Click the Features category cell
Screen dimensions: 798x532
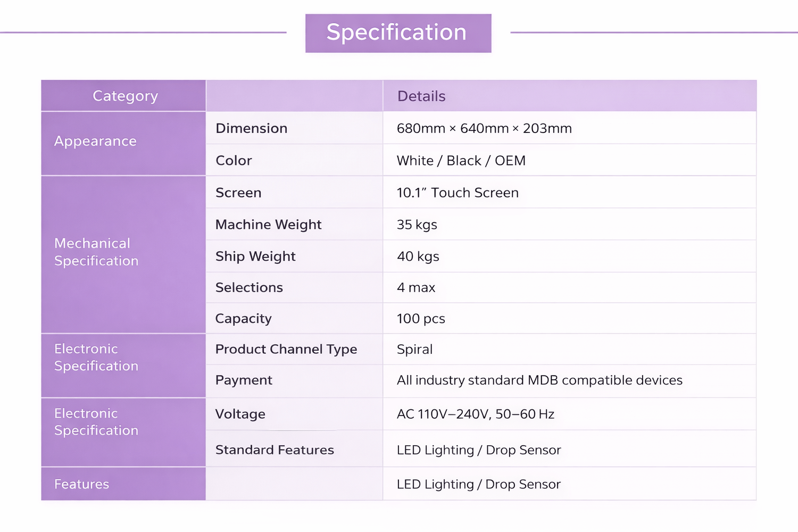(82, 484)
